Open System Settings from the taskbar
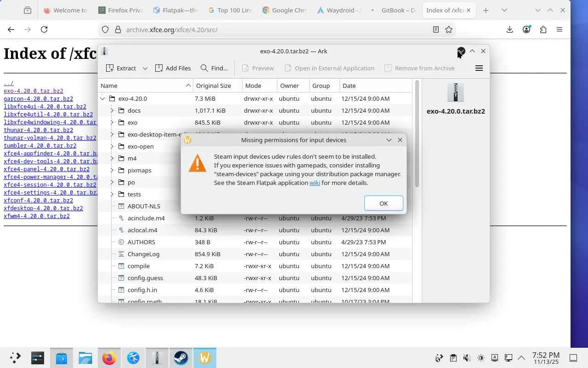Image resolution: width=588 pixels, height=368 pixels. (38, 357)
